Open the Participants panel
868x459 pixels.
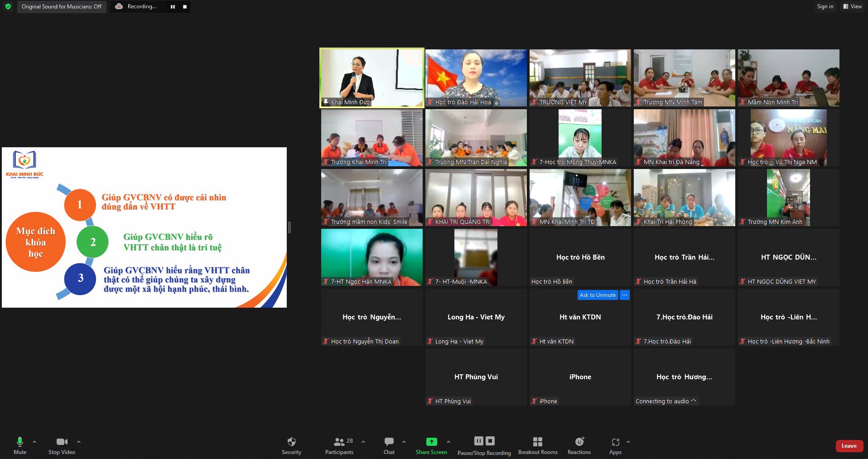tap(339, 442)
